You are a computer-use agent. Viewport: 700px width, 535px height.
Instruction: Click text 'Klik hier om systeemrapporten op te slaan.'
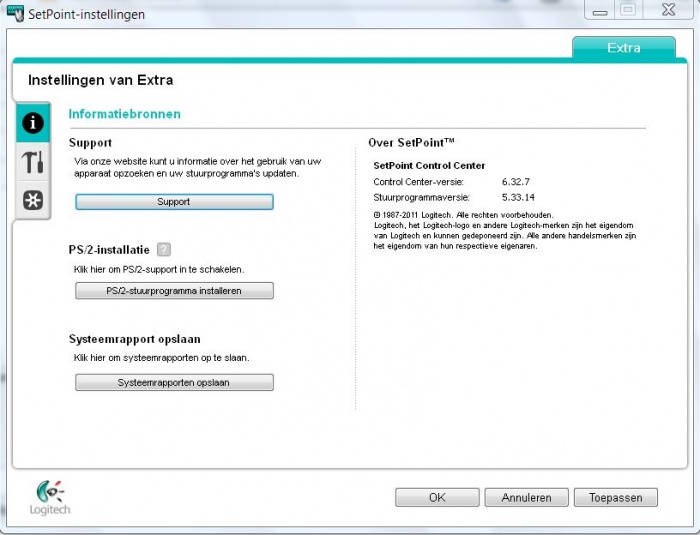[162, 358]
